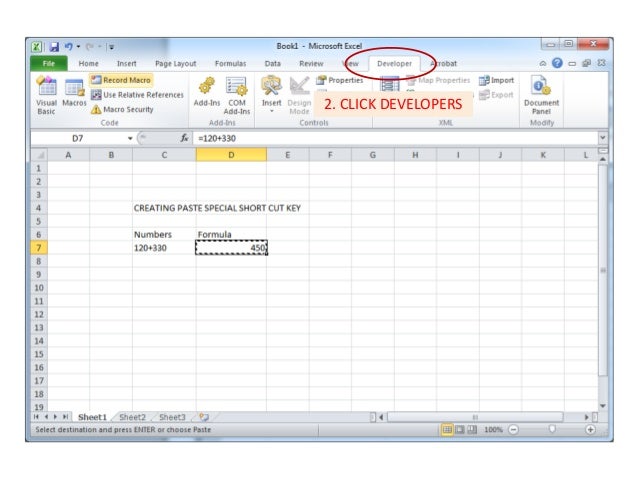
Task: Open COM Add-Ins dialog
Action: tap(237, 96)
